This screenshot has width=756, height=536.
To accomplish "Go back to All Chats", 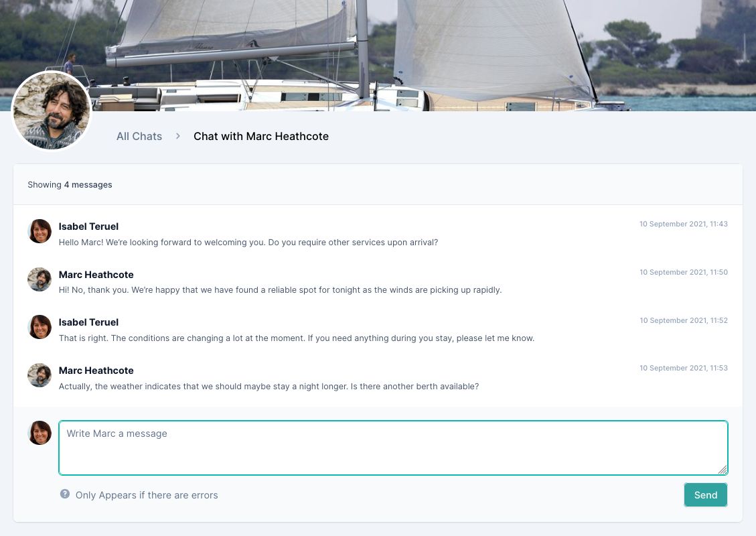I will click(x=139, y=137).
